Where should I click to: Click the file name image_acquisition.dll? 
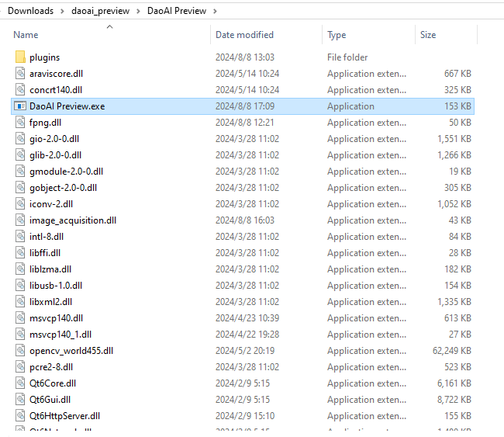pos(73,220)
